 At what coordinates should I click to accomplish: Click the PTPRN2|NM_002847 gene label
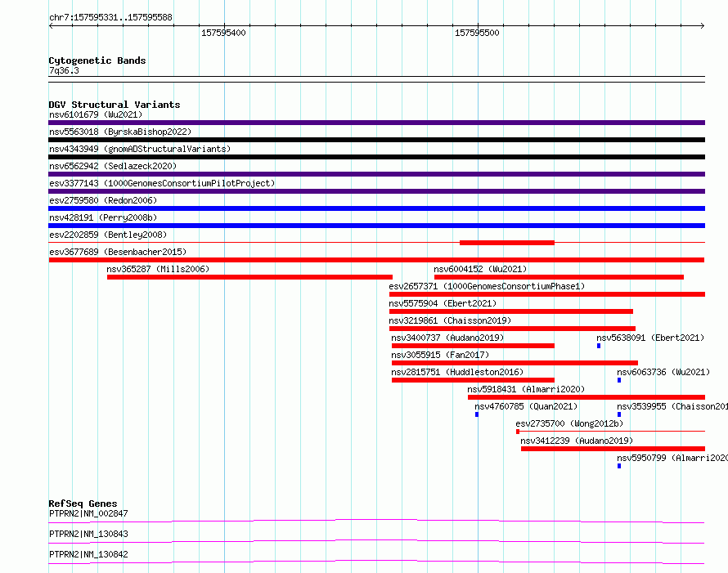pos(88,513)
